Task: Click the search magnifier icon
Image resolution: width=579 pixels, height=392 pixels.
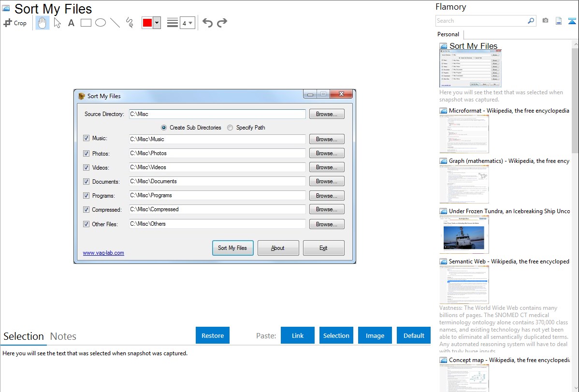Action: pos(531,21)
